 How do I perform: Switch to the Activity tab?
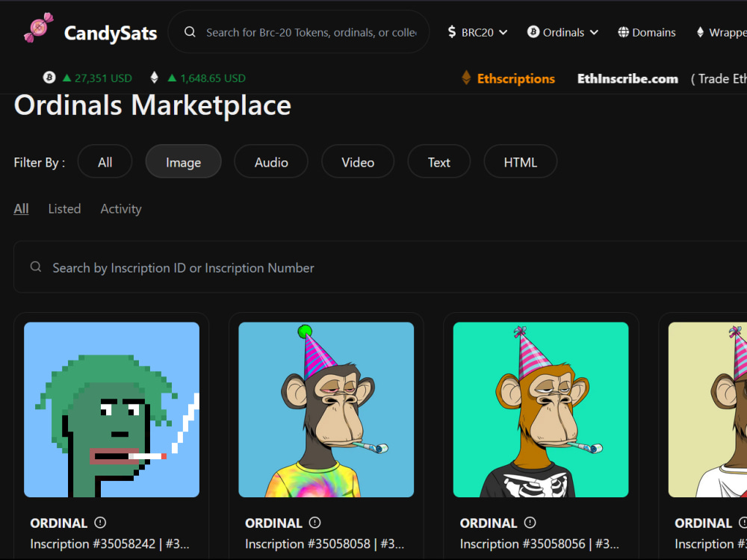pos(121,208)
